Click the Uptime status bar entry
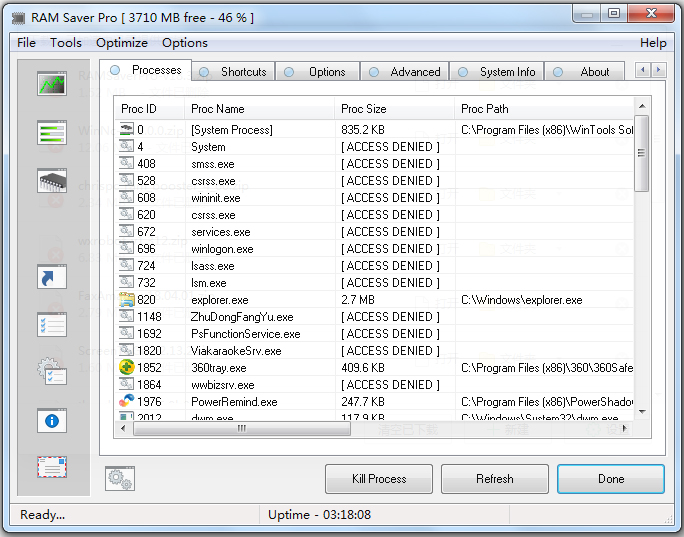This screenshot has height=537, width=684. [x=319, y=515]
